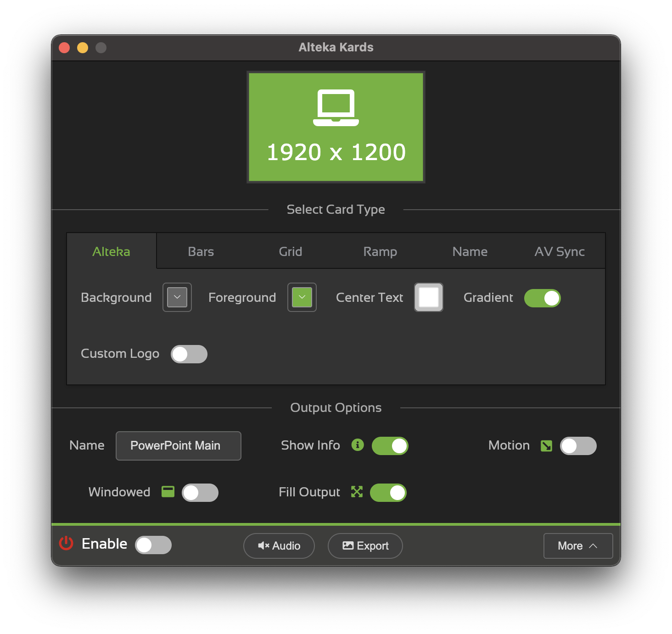Minimize the window with yellow button
This screenshot has height=634, width=672.
83,48
